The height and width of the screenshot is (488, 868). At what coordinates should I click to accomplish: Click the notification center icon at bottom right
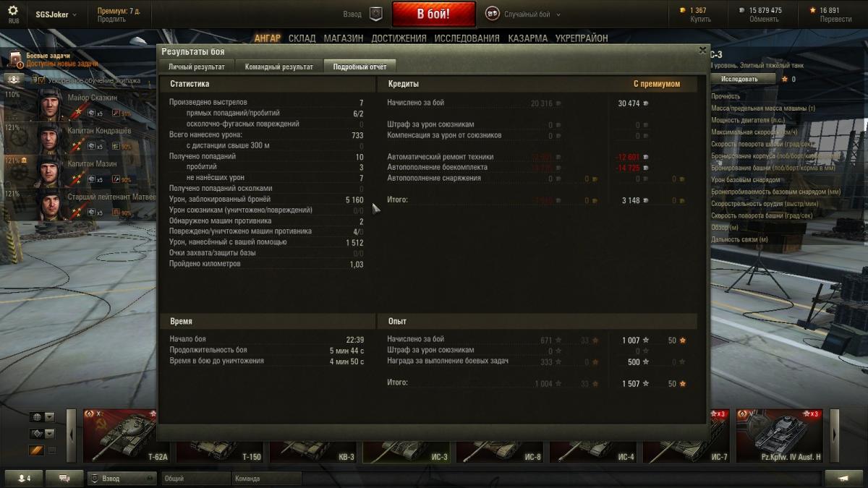843,479
